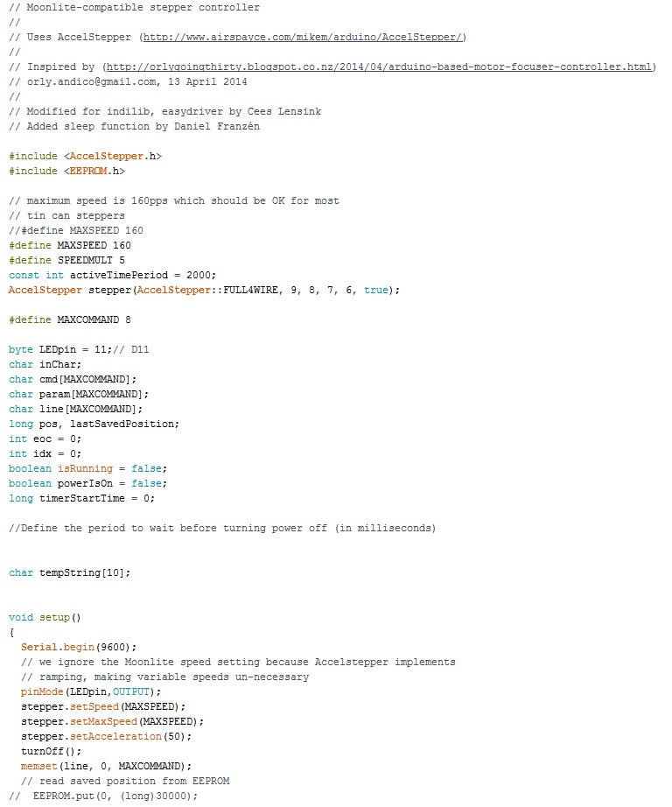Click the line 'long timerStartTime = 0;'

82,500
